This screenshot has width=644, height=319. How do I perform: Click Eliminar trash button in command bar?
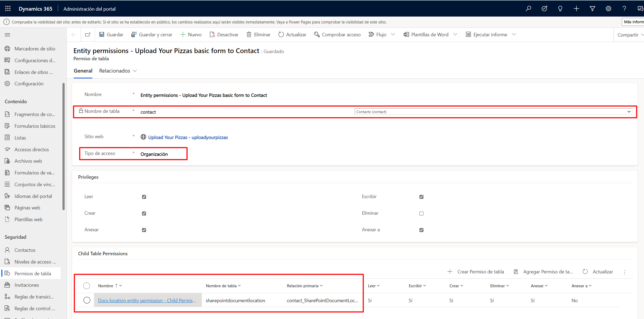[258, 35]
